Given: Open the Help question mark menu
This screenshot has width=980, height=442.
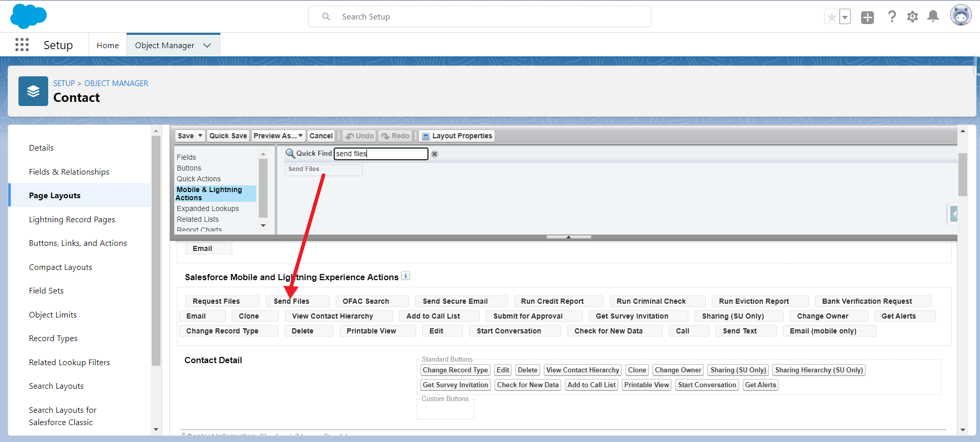Looking at the screenshot, I should [892, 17].
